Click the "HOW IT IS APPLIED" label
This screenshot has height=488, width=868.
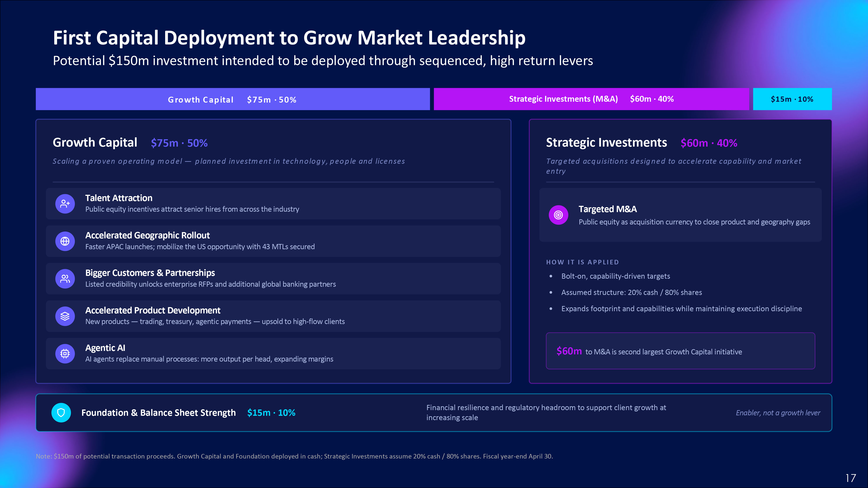[x=583, y=262]
